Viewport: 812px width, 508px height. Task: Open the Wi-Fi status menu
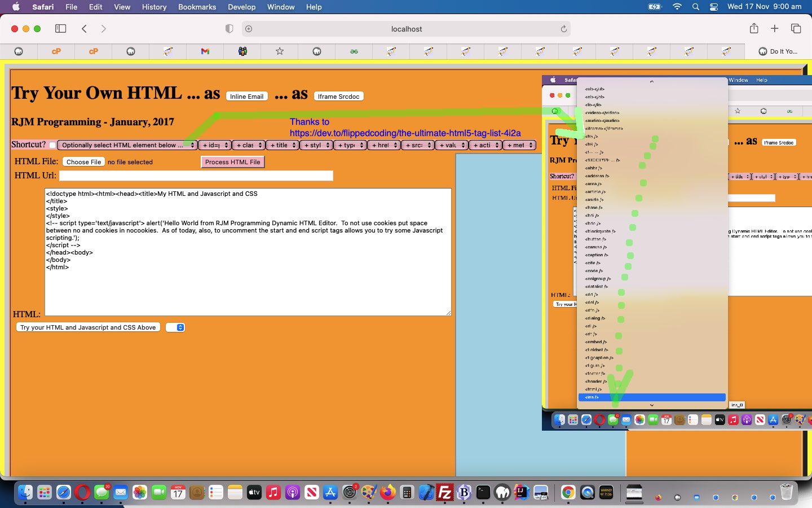(x=677, y=7)
